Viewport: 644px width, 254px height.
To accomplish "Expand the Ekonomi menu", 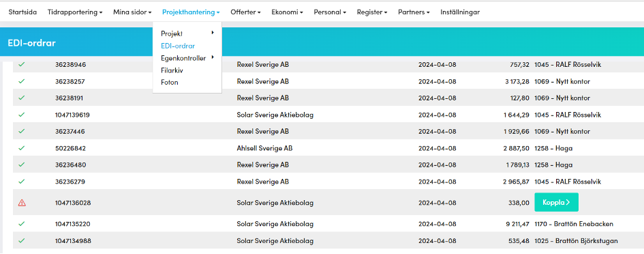I will (287, 12).
